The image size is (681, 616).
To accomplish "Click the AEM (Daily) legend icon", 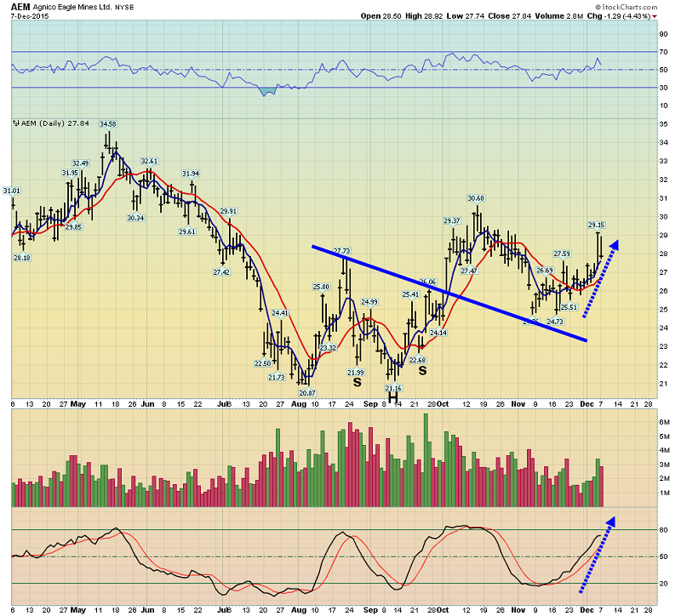I will coord(16,123).
